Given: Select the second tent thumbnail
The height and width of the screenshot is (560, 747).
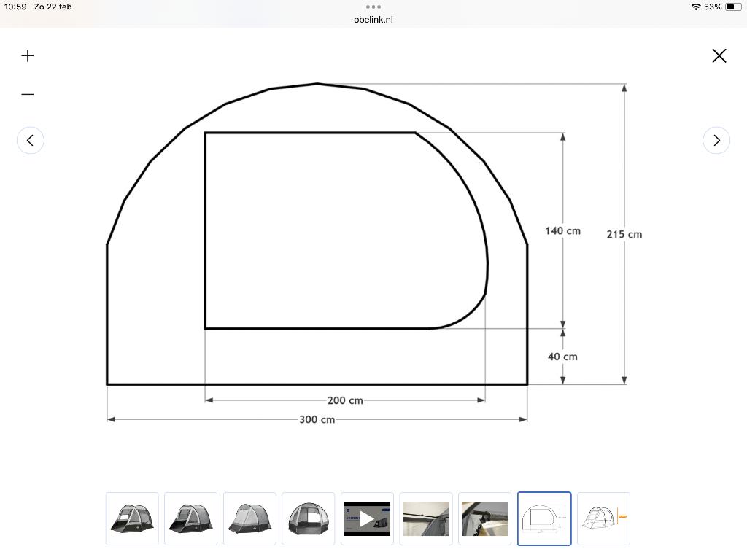Looking at the screenshot, I should point(190,518).
